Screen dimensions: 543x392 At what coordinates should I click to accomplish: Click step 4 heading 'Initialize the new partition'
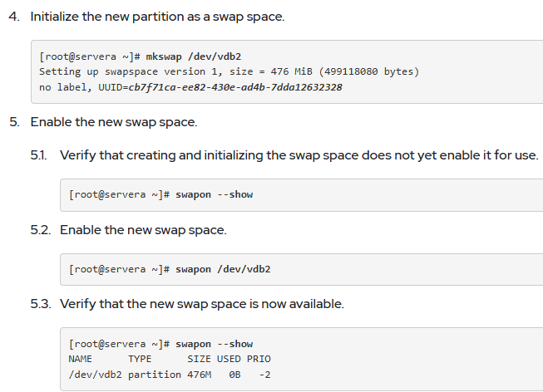[157, 17]
